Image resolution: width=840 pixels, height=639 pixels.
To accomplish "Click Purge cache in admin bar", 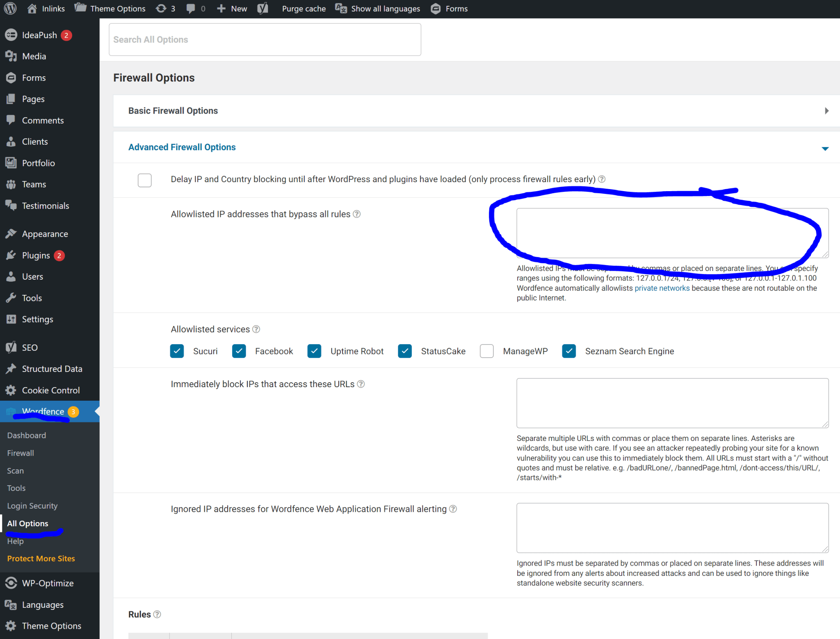I will tap(304, 9).
